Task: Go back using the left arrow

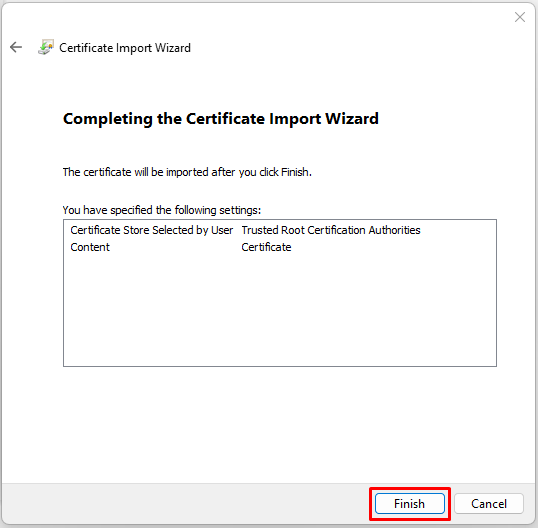Action: pos(16,47)
